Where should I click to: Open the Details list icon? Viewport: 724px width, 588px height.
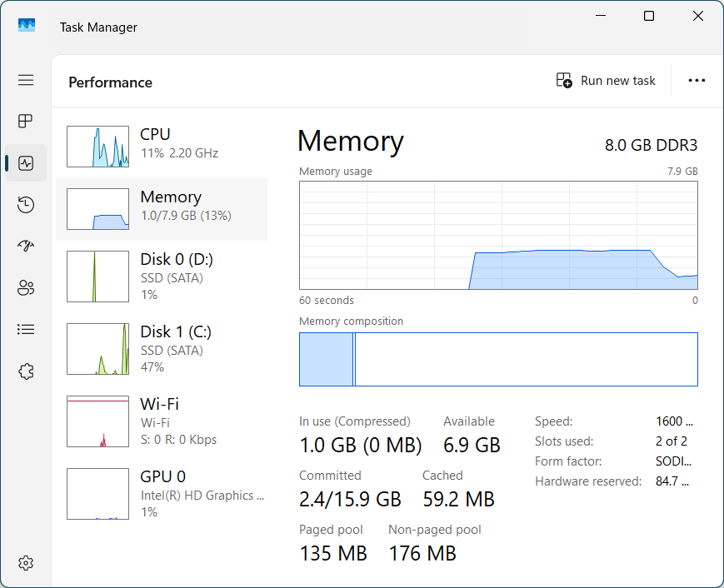point(26,330)
